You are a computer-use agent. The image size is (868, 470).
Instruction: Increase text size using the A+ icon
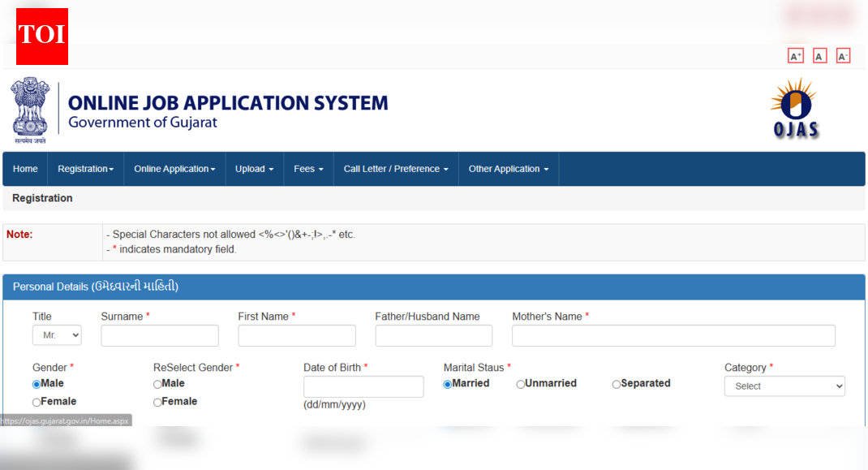click(796, 55)
